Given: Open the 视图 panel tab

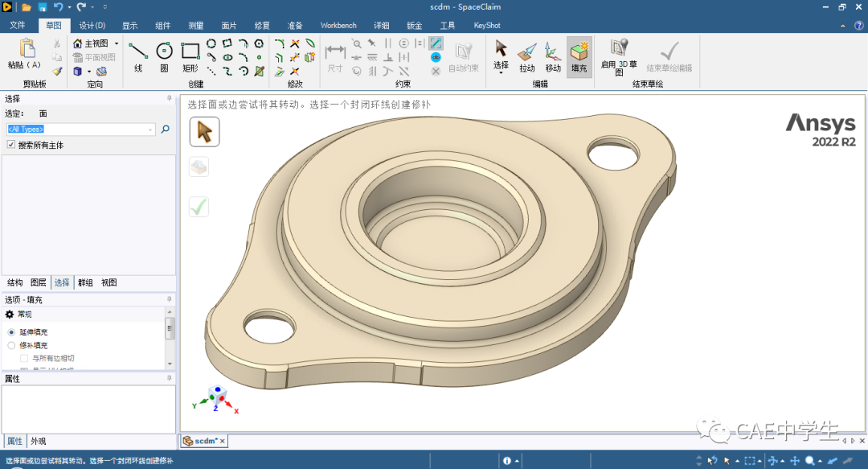Looking at the screenshot, I should tap(109, 282).
